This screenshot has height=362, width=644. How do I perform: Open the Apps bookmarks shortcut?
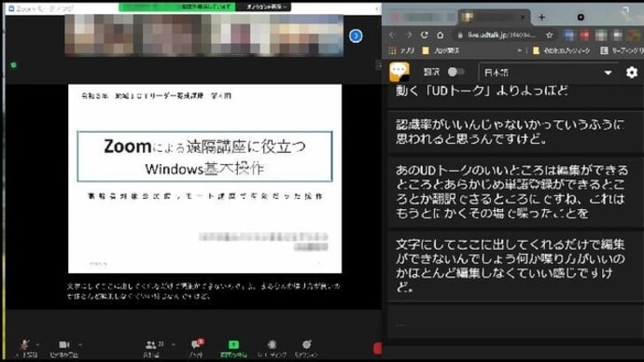(x=401, y=50)
